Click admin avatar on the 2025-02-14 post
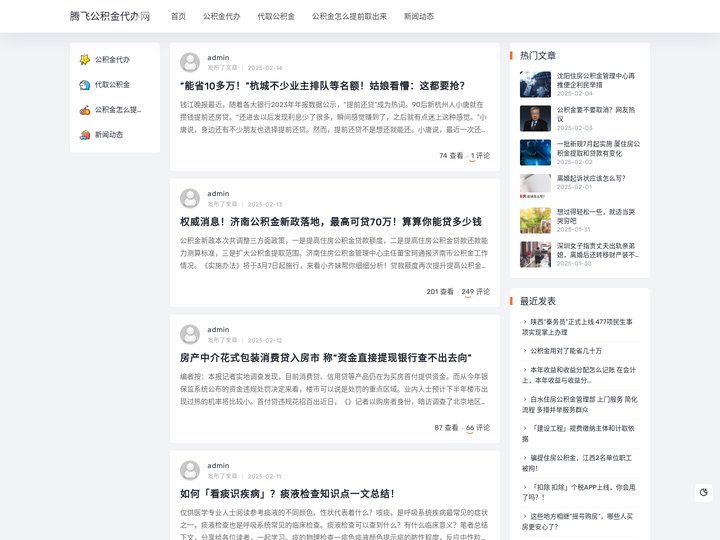 (190, 62)
